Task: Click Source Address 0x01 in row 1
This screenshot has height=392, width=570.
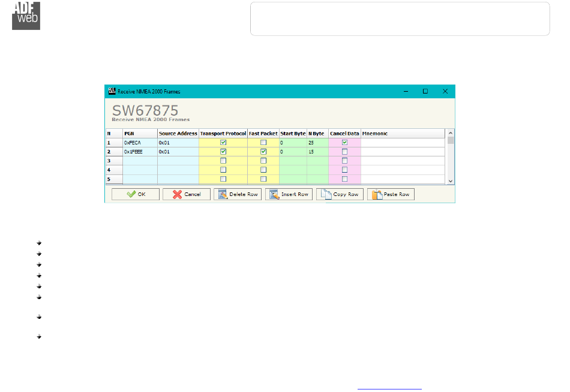Action: (x=178, y=143)
